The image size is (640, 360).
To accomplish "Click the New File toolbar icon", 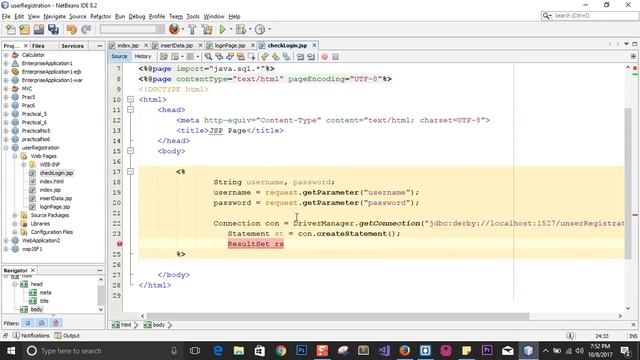I will (x=11, y=29).
